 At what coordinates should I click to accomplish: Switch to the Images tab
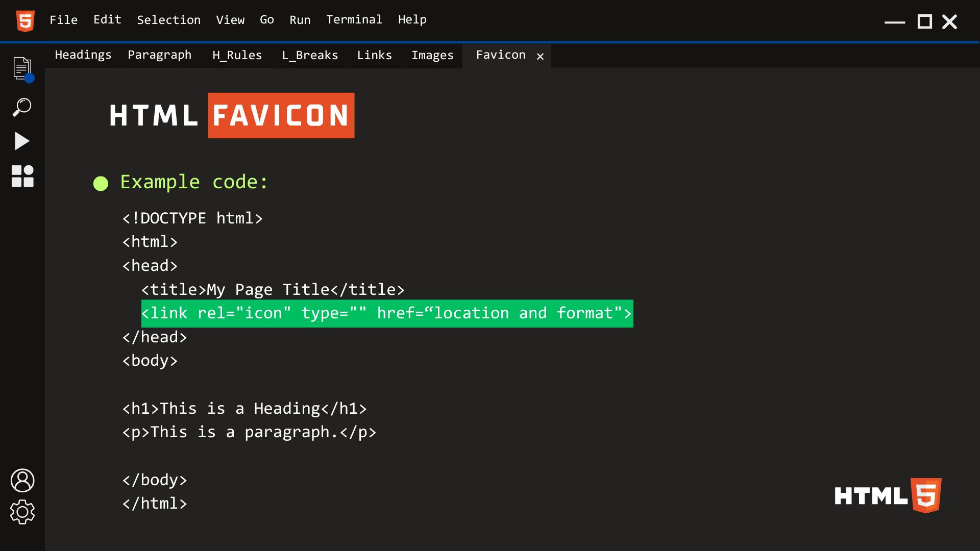433,55
